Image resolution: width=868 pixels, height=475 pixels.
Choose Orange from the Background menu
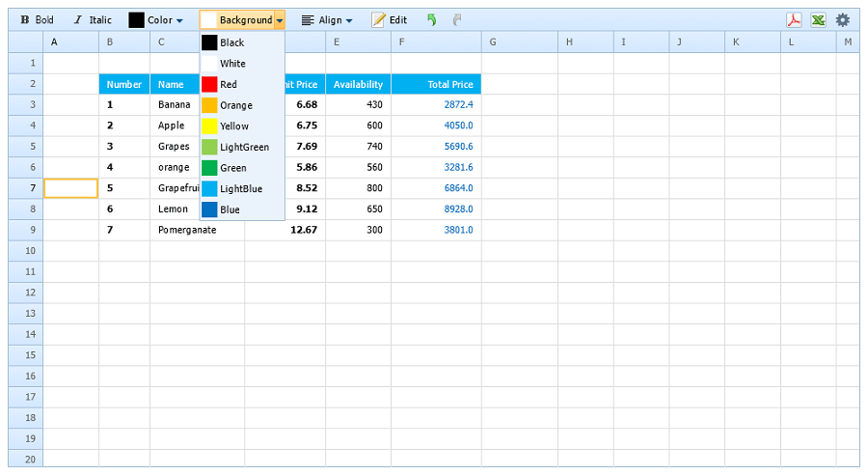tap(242, 105)
